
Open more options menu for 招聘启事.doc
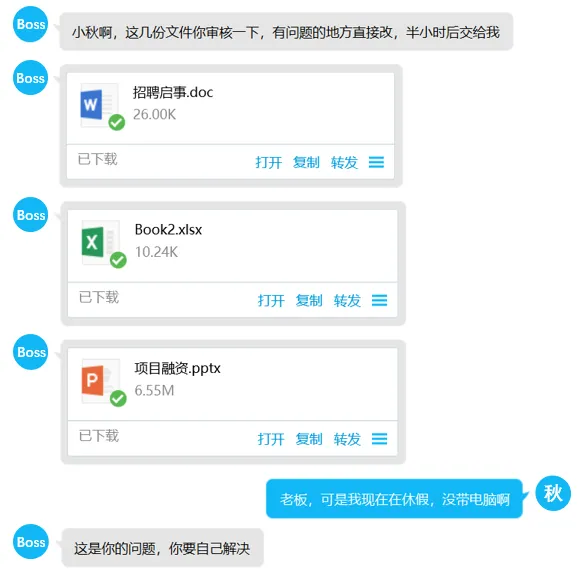tap(376, 162)
